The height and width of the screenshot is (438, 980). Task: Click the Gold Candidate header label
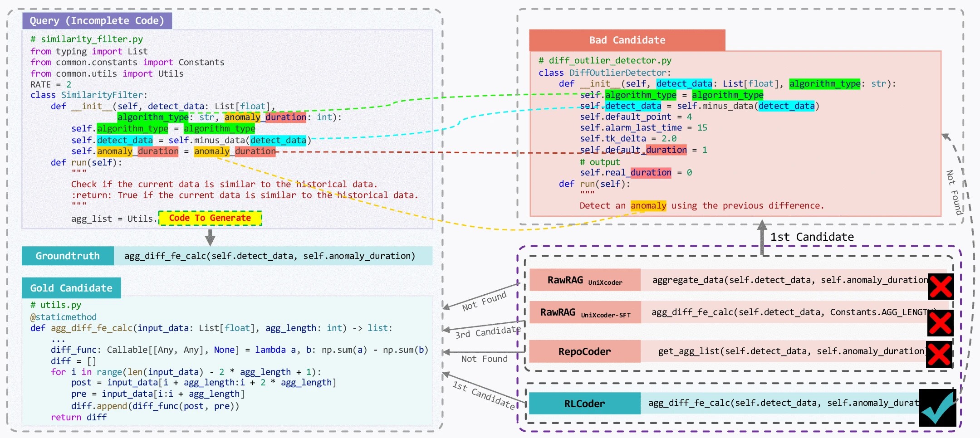[71, 288]
